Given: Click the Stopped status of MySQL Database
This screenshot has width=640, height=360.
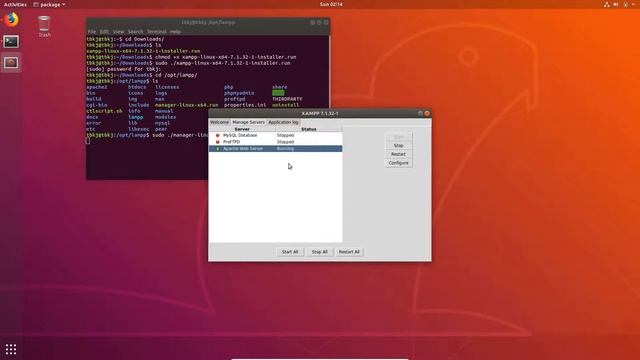Looking at the screenshot, I should 285,135.
